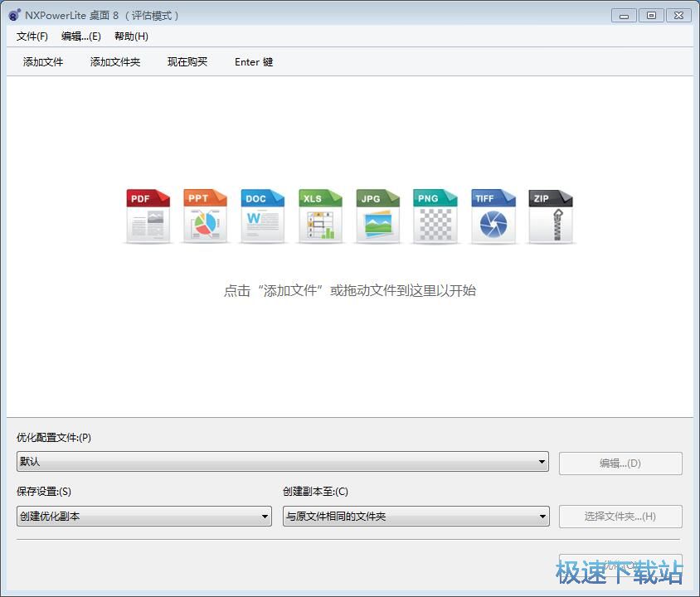Open the 文件(F) menu
Image resolution: width=700 pixels, height=597 pixels.
click(32, 36)
